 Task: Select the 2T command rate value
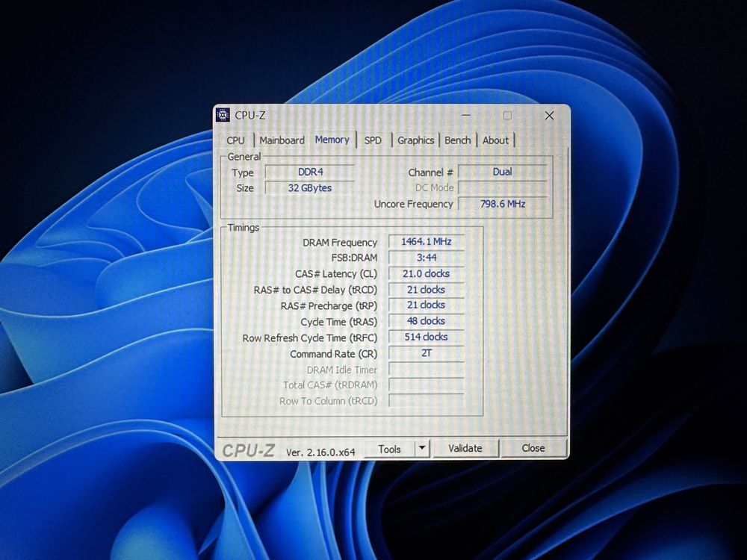point(427,353)
